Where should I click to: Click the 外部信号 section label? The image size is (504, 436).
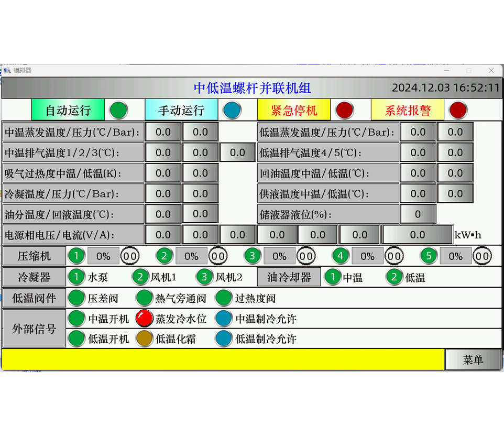pyautogui.click(x=34, y=328)
